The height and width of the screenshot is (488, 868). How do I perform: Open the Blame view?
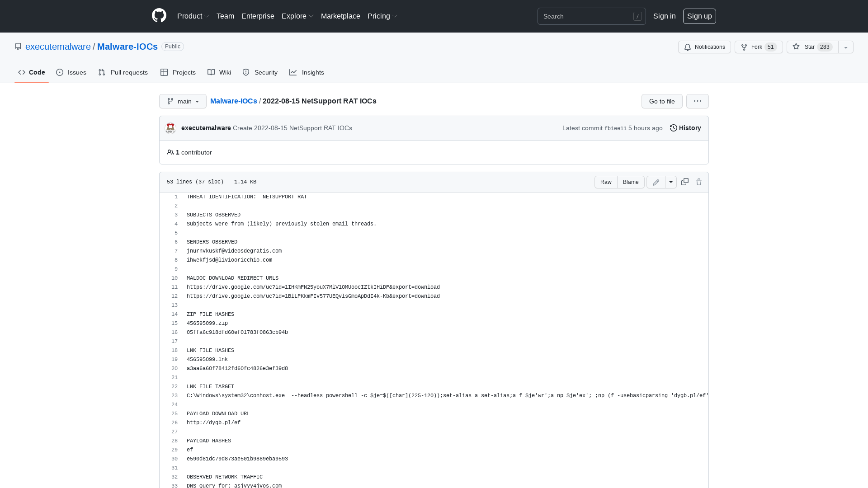pos(631,182)
